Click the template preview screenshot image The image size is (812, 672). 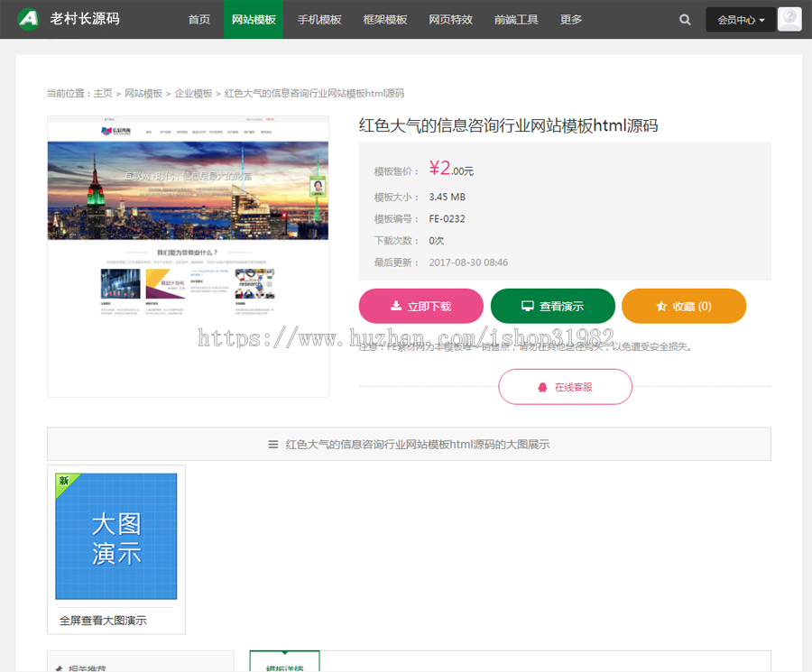point(188,256)
